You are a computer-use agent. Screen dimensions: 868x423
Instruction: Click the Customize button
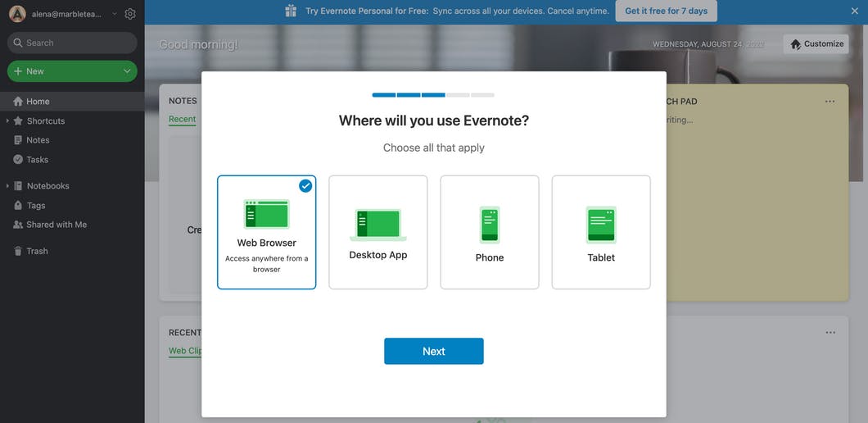coord(816,43)
